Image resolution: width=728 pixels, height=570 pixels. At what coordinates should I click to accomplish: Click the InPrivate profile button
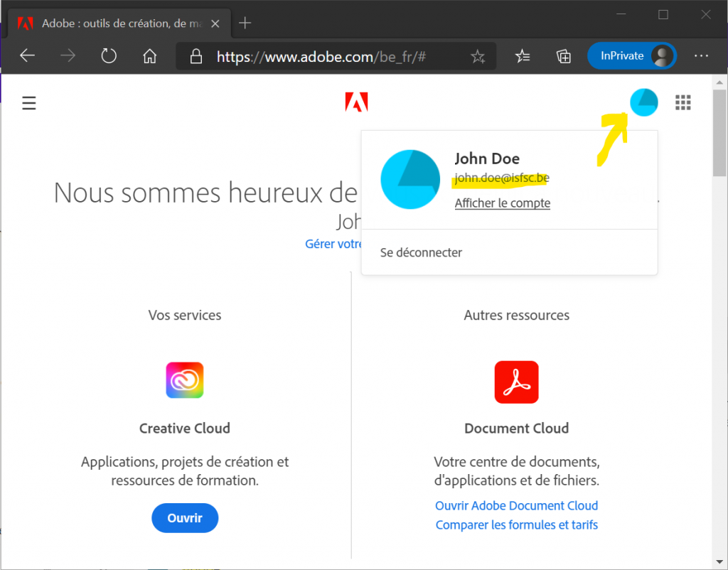[631, 56]
